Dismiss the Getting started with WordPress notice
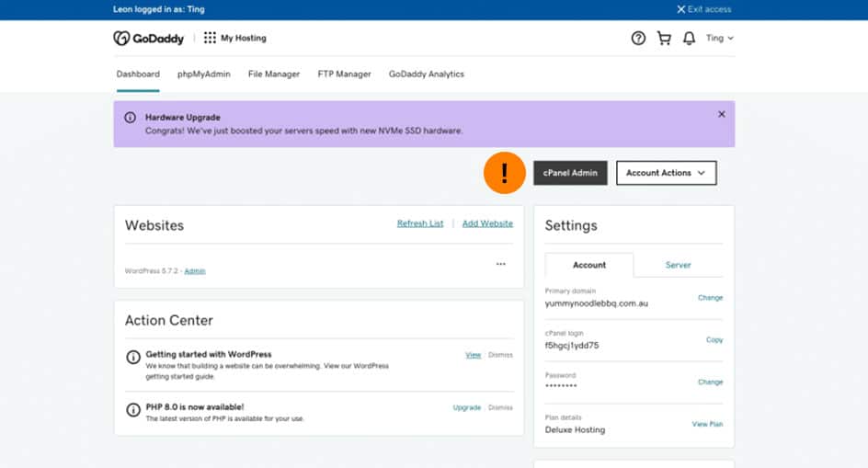Screen dimensions: 868x468 coord(500,355)
